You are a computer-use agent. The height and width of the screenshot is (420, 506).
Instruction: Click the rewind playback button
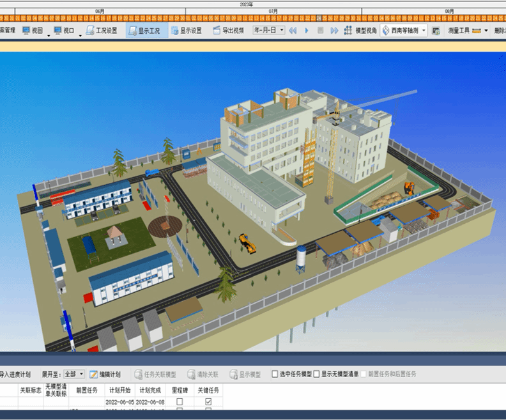(293, 30)
